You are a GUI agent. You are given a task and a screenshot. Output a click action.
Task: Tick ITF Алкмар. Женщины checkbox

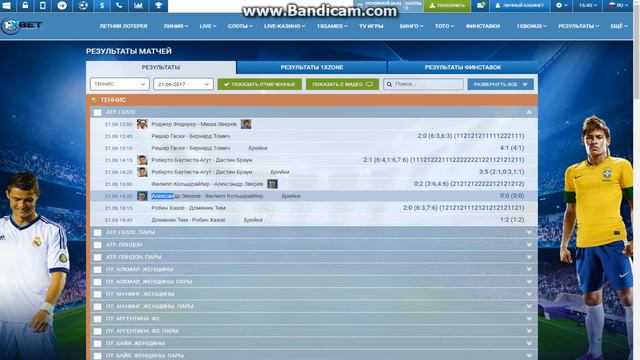click(97, 269)
